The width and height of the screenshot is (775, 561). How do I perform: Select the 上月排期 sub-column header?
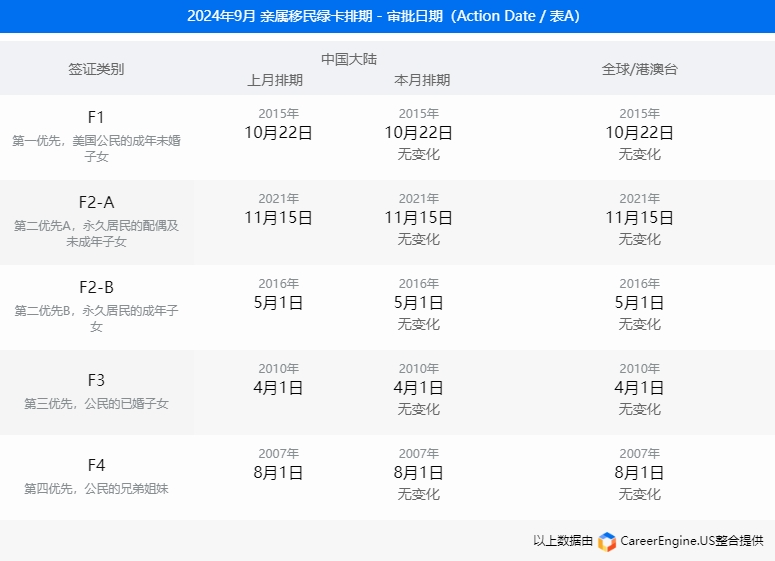click(276, 80)
